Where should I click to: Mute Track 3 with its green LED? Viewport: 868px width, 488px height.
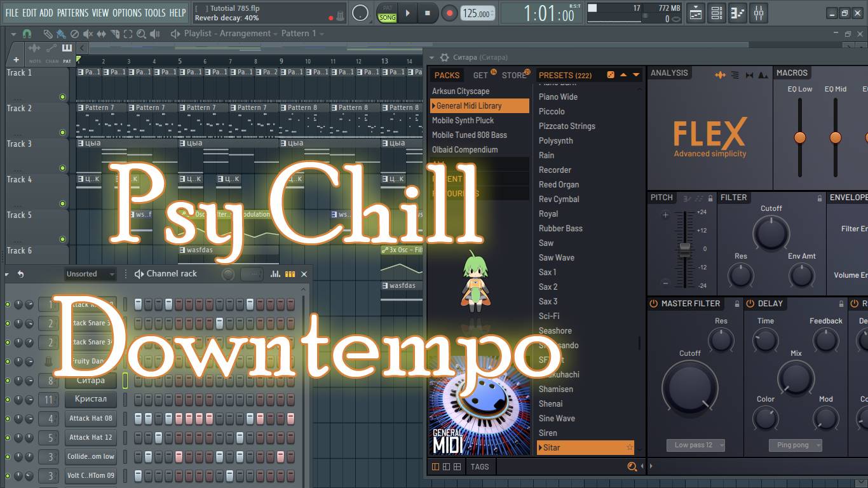click(x=62, y=168)
